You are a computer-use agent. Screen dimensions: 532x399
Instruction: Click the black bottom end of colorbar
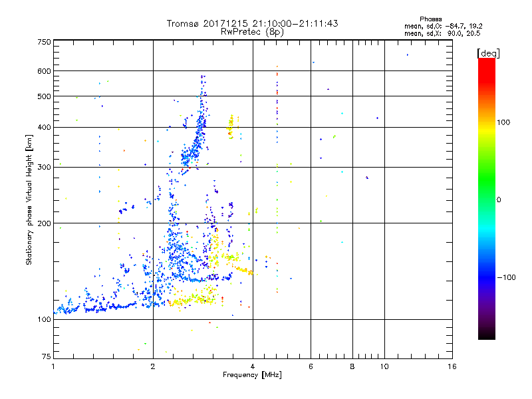[x=487, y=334]
